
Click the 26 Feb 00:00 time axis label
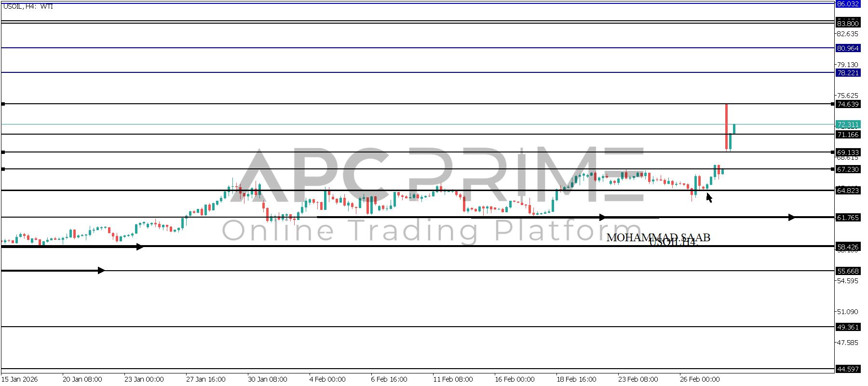coord(699,379)
